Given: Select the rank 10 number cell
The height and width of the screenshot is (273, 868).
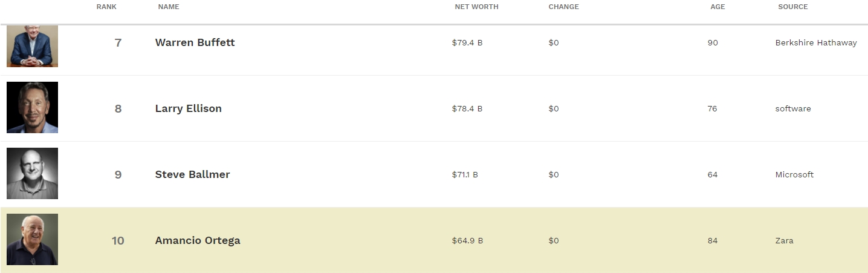Looking at the screenshot, I should click(118, 240).
